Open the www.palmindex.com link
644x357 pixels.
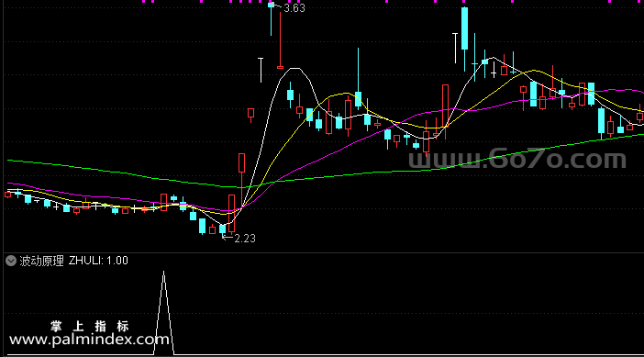tap(89, 340)
